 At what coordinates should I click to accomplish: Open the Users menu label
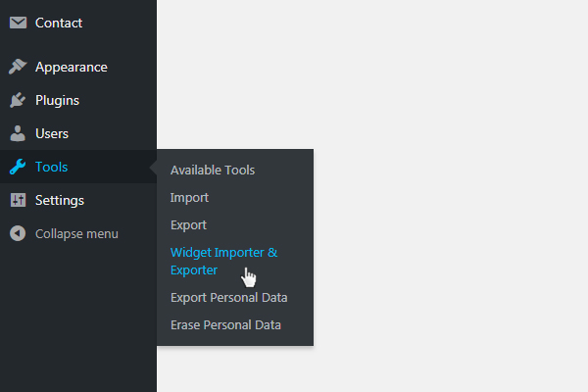(52, 133)
